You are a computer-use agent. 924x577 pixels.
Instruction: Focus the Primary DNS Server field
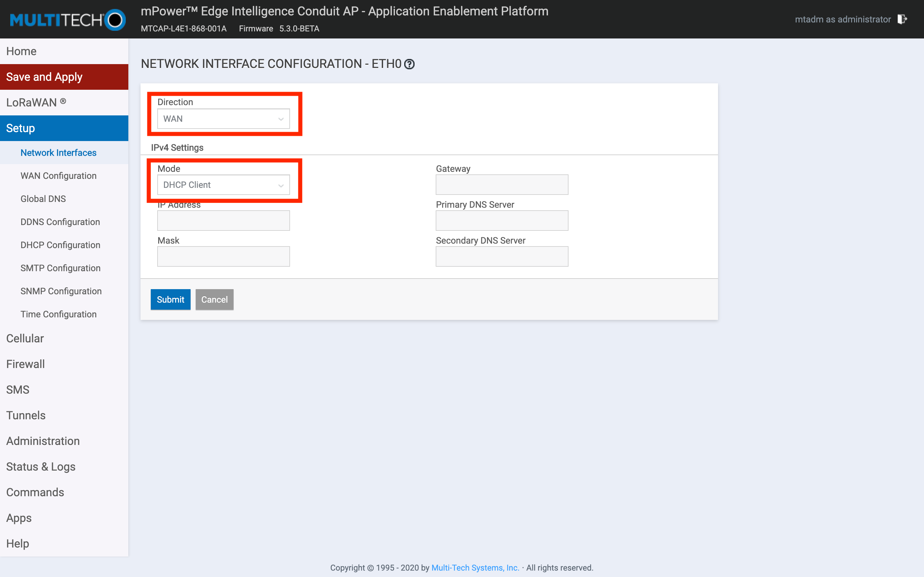click(x=502, y=221)
